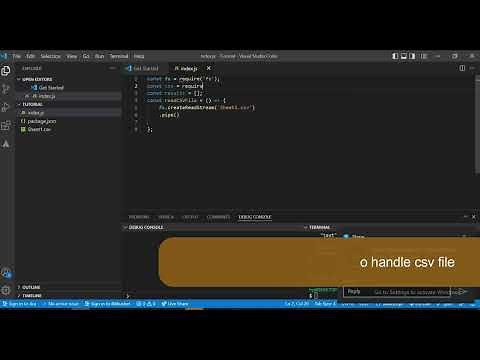The width and height of the screenshot is (480, 360).
Task: Open the Terminal menu
Action: [119, 56]
